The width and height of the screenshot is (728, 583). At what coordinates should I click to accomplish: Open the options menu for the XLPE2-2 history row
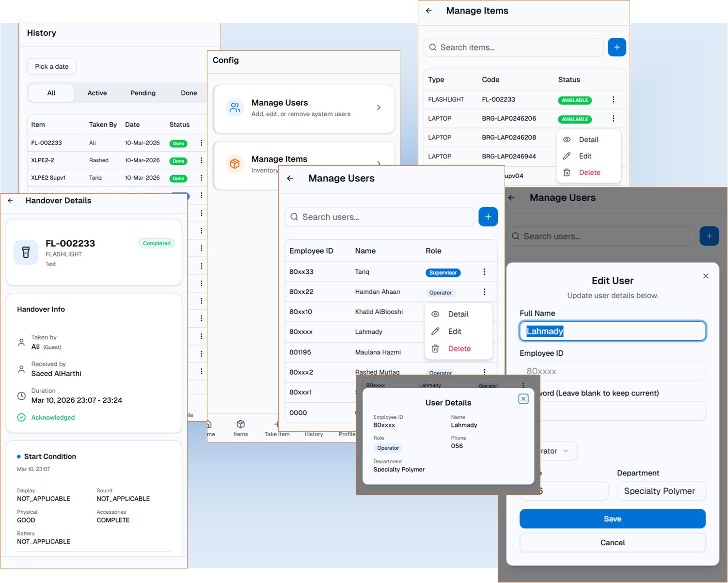[x=201, y=160]
